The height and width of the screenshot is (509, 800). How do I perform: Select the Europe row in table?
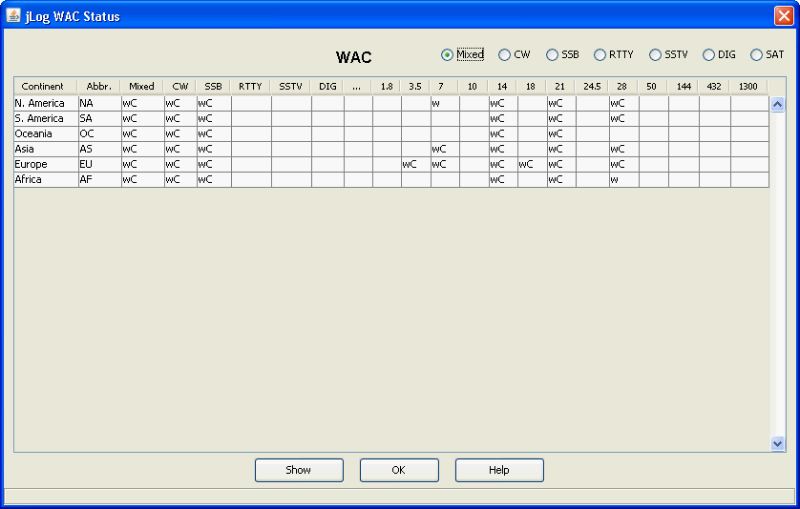tap(44, 164)
